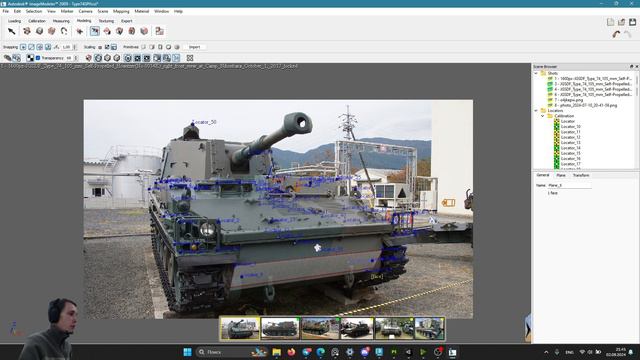The height and width of the screenshot is (360, 640).
Task: Open the File menu
Action: pos(6,11)
